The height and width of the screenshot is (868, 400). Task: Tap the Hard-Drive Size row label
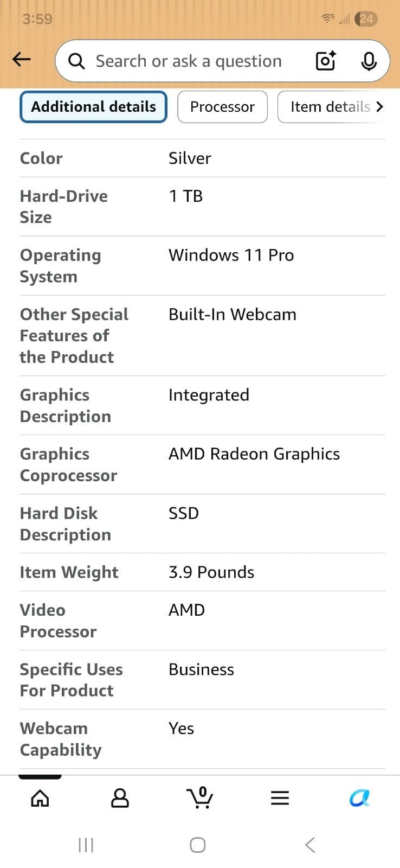tap(64, 207)
